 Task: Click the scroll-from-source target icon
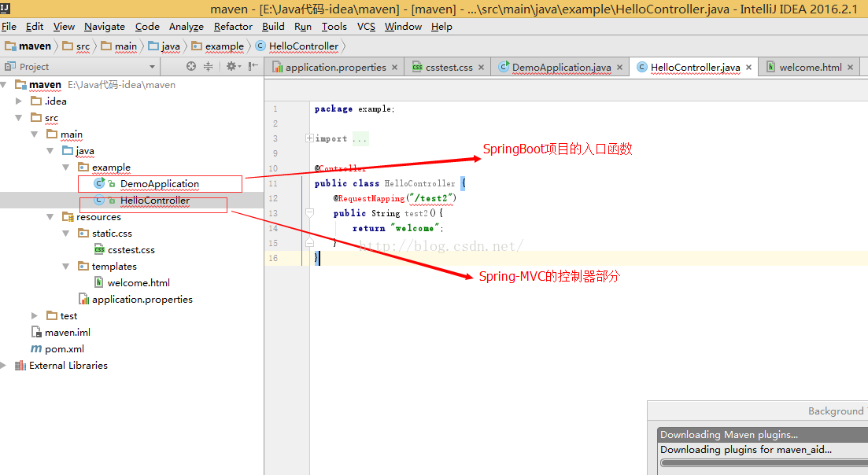[x=191, y=66]
